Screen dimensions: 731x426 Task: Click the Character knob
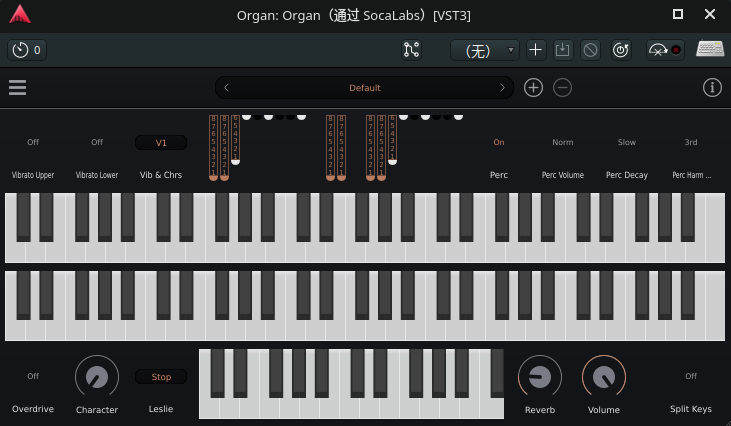click(97, 377)
